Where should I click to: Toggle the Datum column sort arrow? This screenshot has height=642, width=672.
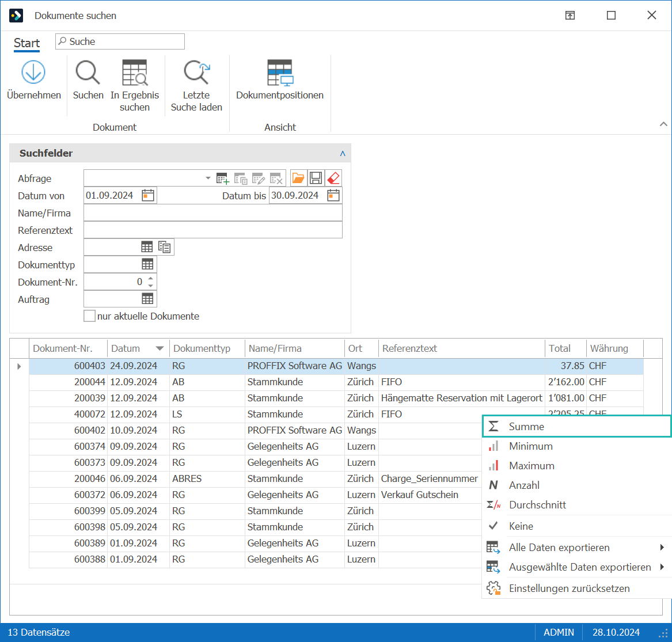tap(160, 348)
